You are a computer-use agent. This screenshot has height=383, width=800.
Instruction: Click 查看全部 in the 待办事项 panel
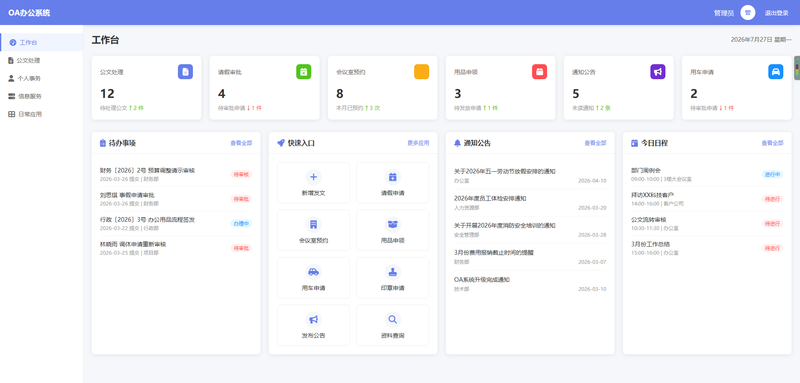tap(241, 143)
